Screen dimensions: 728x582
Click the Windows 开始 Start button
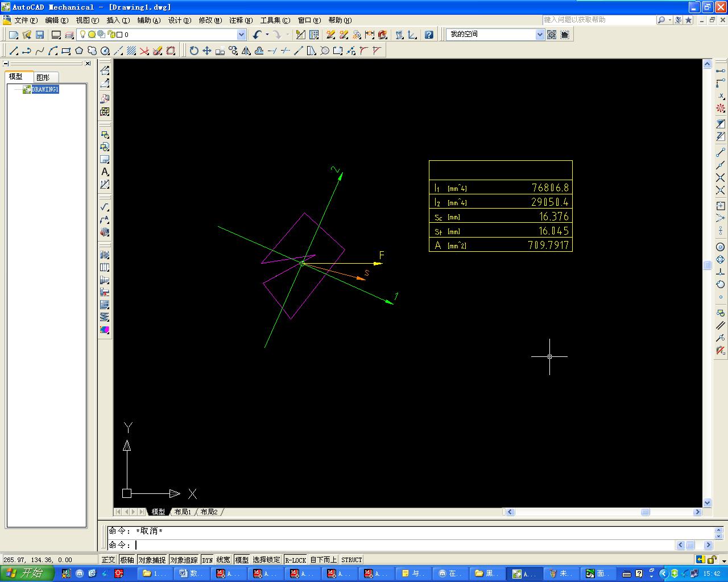coord(27,573)
